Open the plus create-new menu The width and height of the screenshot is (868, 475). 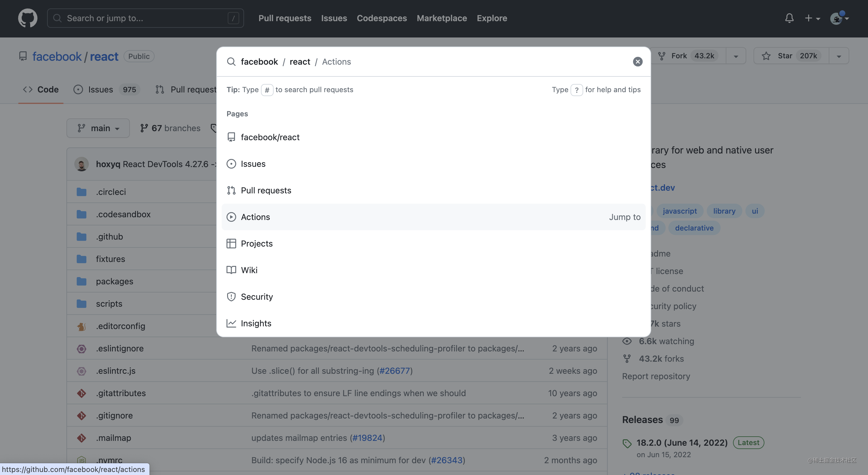click(x=812, y=18)
